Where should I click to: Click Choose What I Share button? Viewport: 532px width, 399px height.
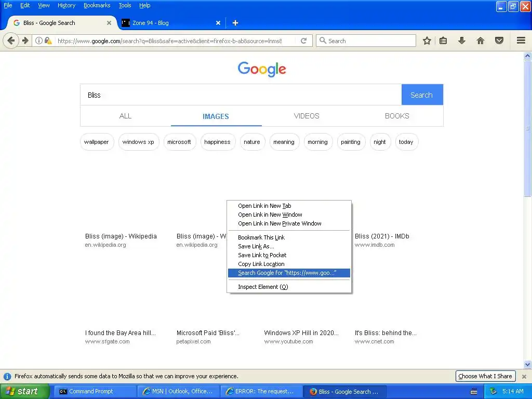[x=485, y=376]
